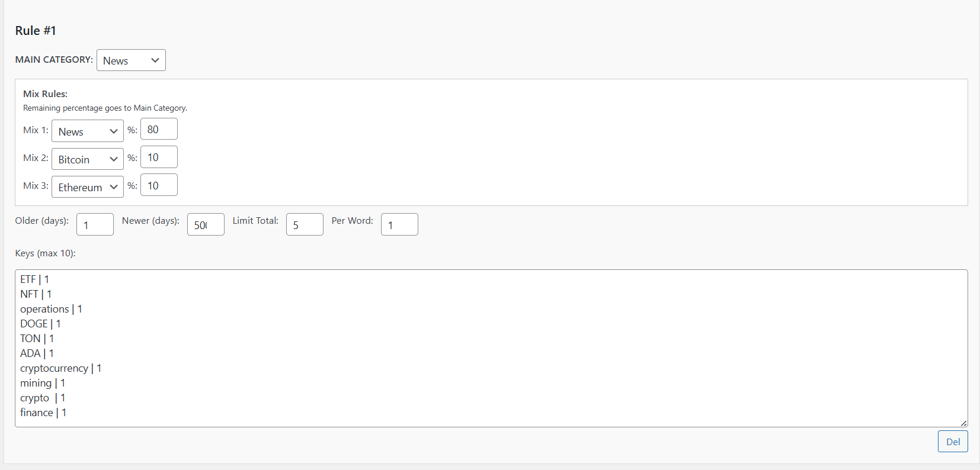The image size is (980, 470).
Task: Select the Per Word input box
Action: [x=399, y=224]
